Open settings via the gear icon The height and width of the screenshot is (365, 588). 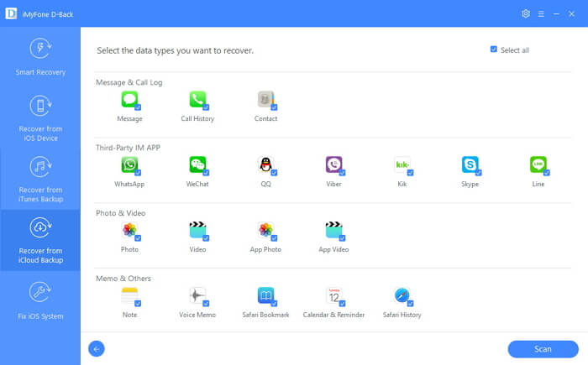526,14
